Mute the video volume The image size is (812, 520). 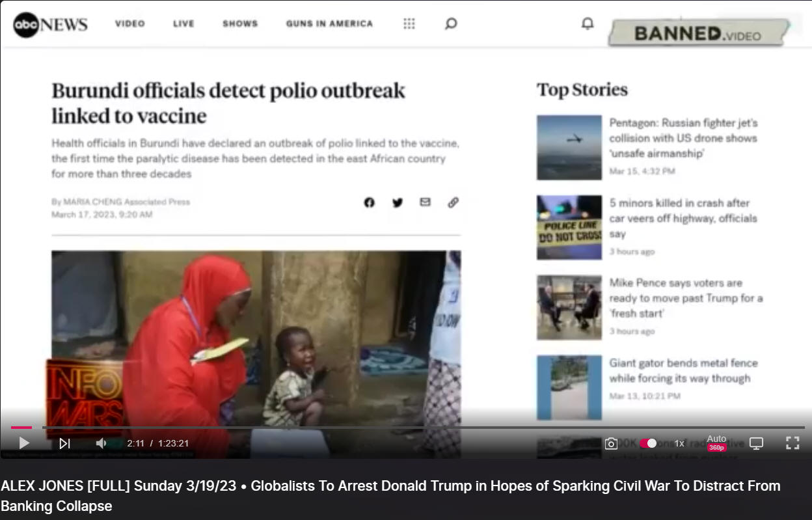tap(101, 443)
